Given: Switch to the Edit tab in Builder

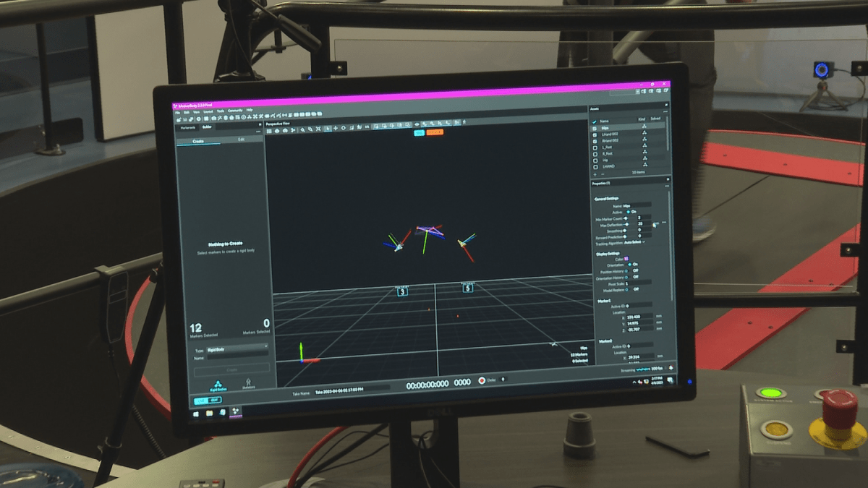Looking at the screenshot, I should [241, 139].
